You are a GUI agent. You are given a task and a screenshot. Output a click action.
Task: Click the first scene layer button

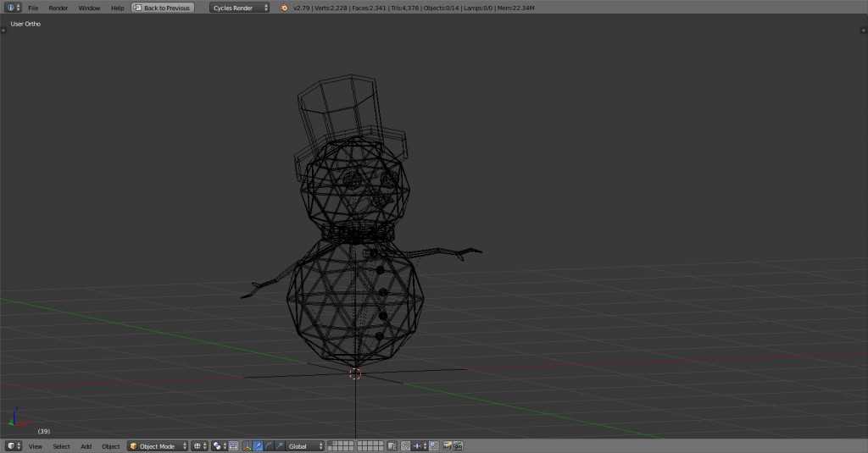pos(331,444)
